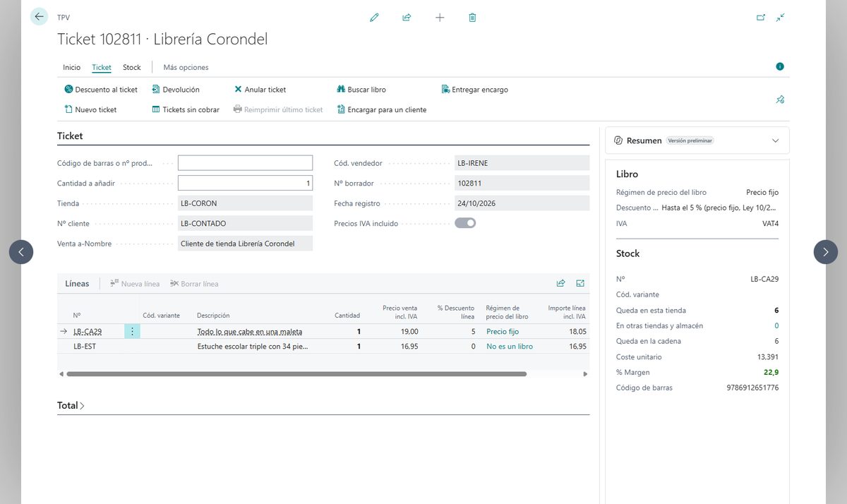This screenshot has height=504, width=847.
Task: Click Descuento al ticket action
Action: point(101,90)
